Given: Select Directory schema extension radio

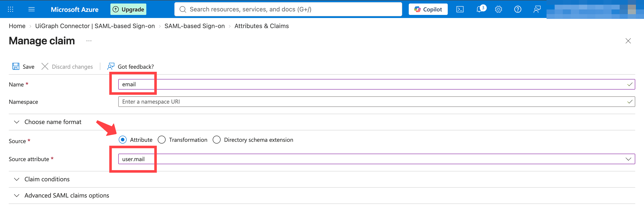Looking at the screenshot, I should 216,140.
